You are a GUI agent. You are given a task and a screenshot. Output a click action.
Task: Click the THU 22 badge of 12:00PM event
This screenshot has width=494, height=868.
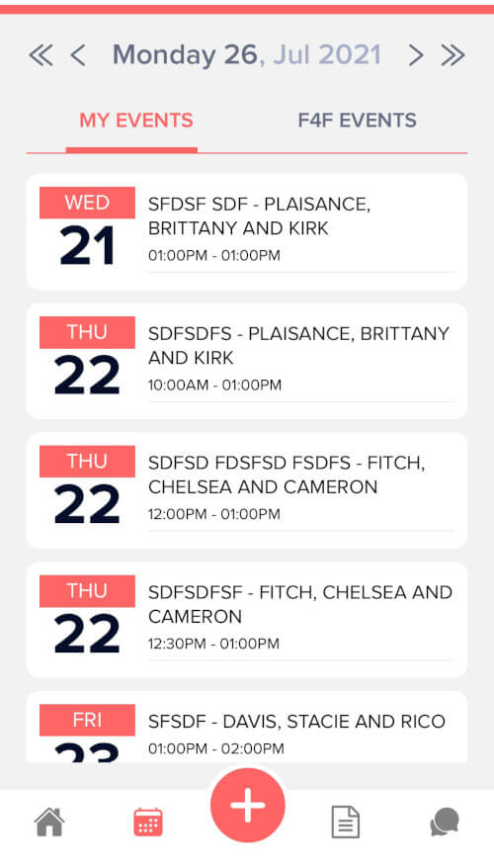(x=87, y=487)
